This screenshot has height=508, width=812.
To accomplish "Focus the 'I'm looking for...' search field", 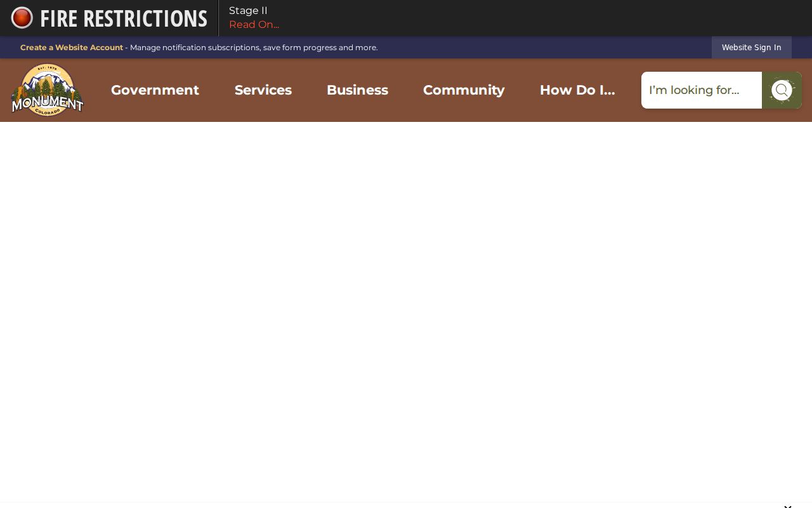I will [702, 90].
